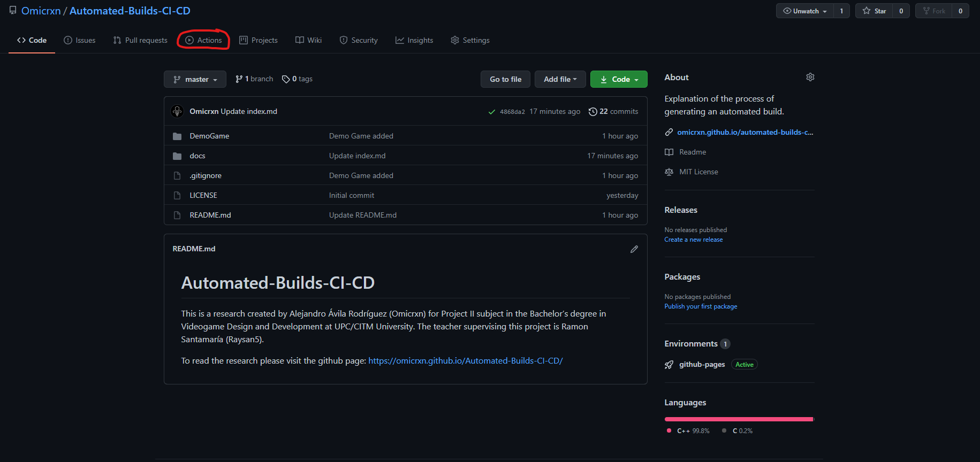Image resolution: width=980 pixels, height=462 pixels.
Task: Click the DemoGame folder icon
Action: [177, 136]
